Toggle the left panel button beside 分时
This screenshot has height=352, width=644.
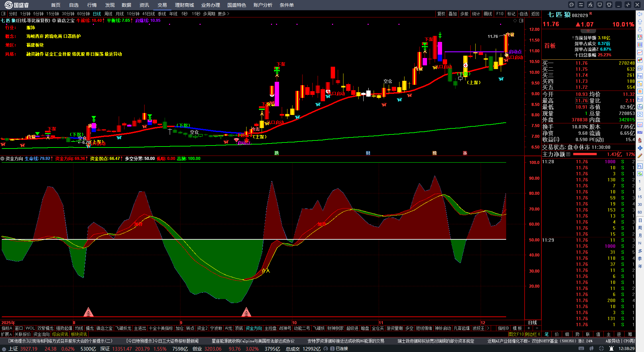(x=4, y=14)
